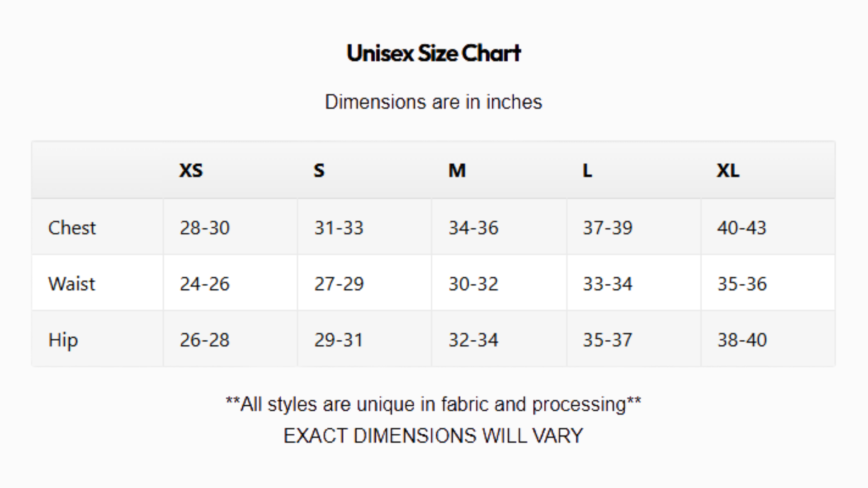This screenshot has height=488, width=868.
Task: Click the XS chest value 28-30
Action: coord(205,228)
